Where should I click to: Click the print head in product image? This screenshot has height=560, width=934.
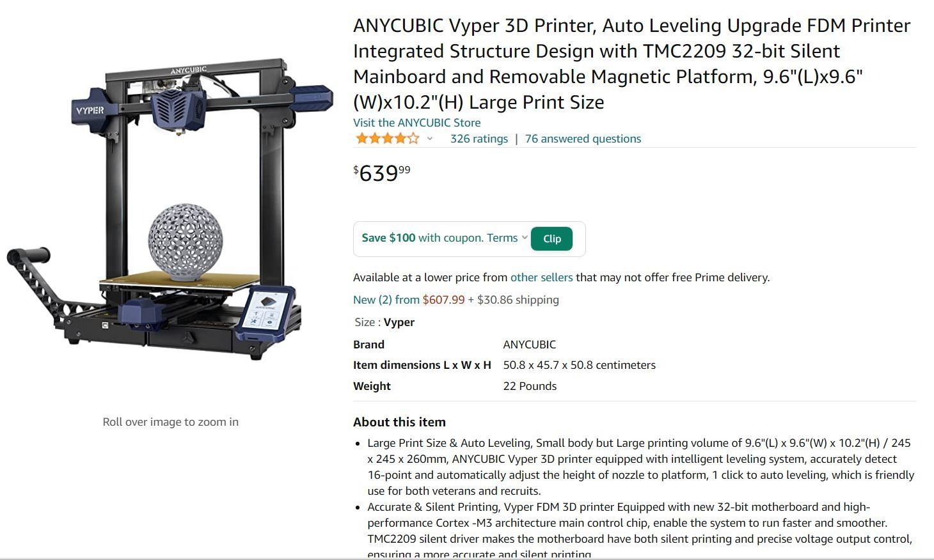point(179,110)
